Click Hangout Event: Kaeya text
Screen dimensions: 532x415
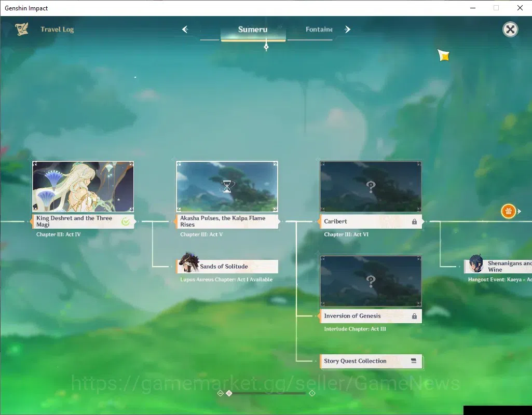(500, 280)
